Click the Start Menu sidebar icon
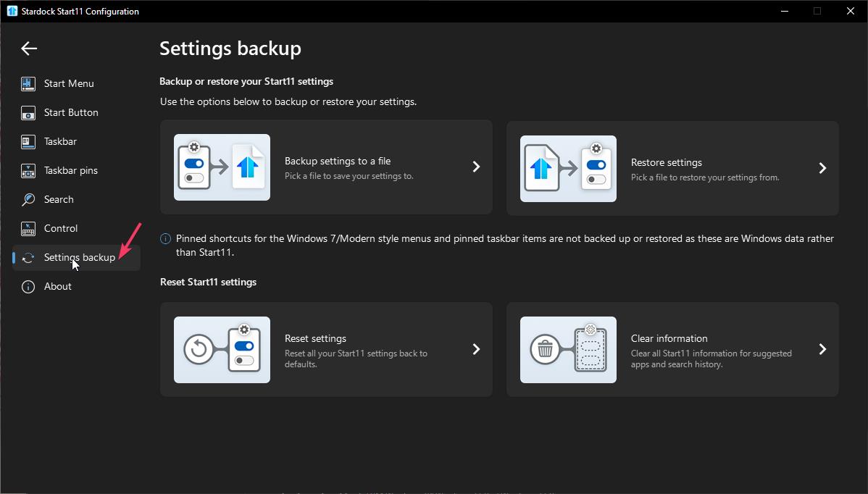 (28, 83)
